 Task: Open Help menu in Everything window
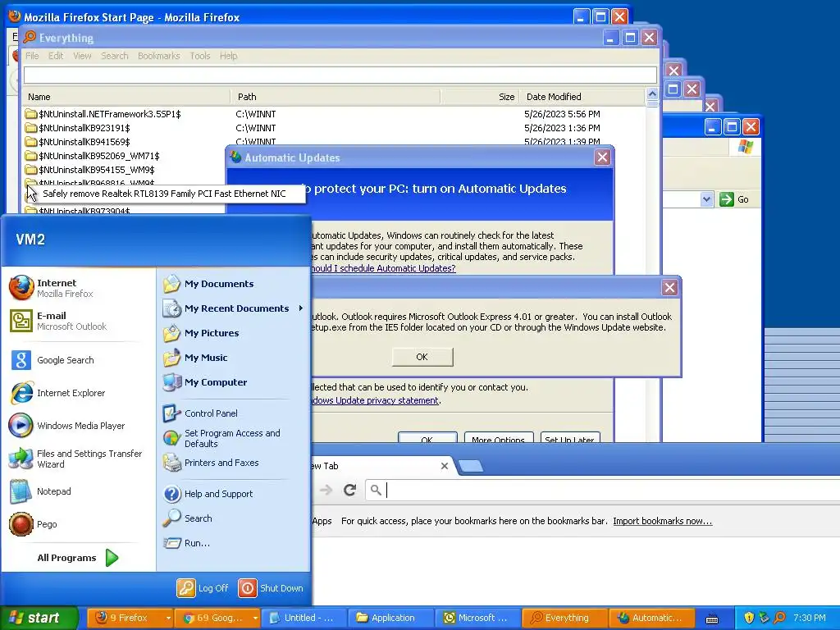click(228, 56)
